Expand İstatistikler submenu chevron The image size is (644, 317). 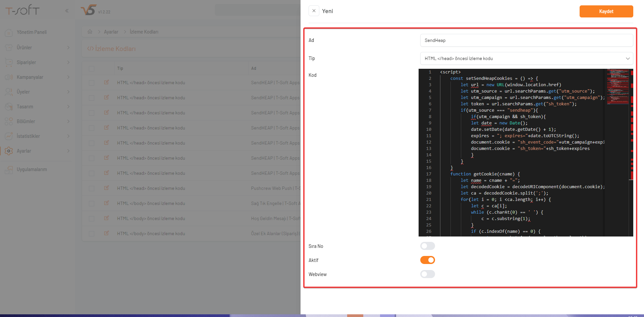pos(68,136)
